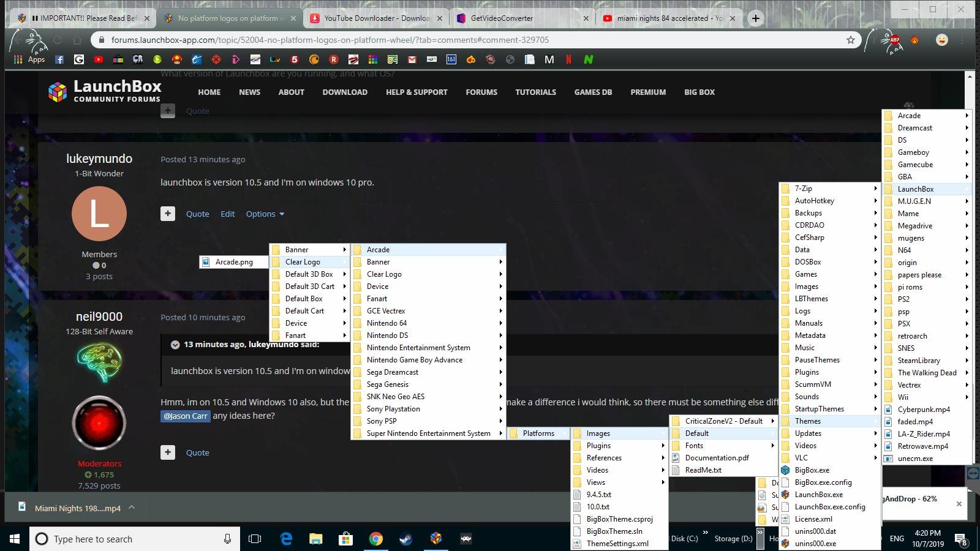
Task: Open Microsoft Store from the taskbar
Action: (x=346, y=539)
